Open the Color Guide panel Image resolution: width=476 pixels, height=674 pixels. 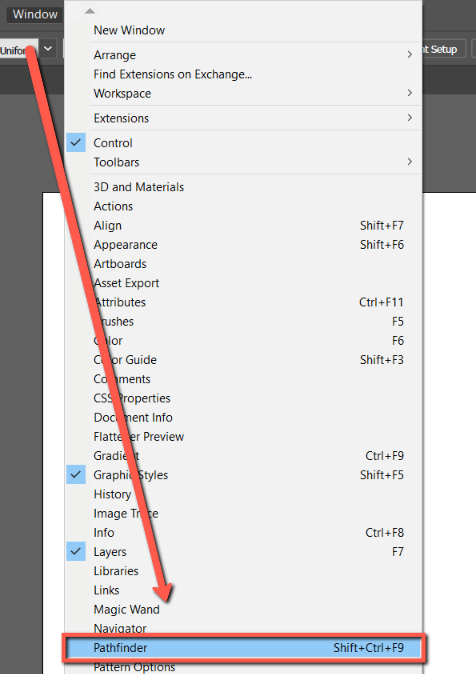coord(243,360)
